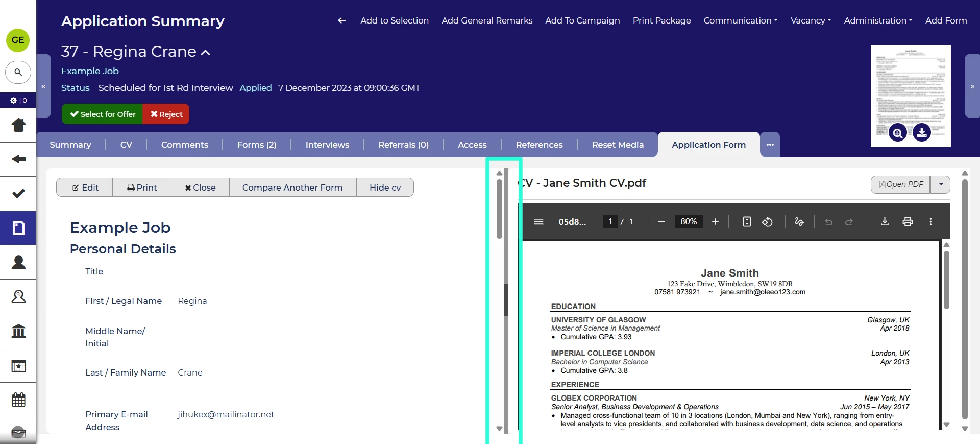This screenshot has height=444, width=980.
Task: Print the application form
Action: [141, 188]
